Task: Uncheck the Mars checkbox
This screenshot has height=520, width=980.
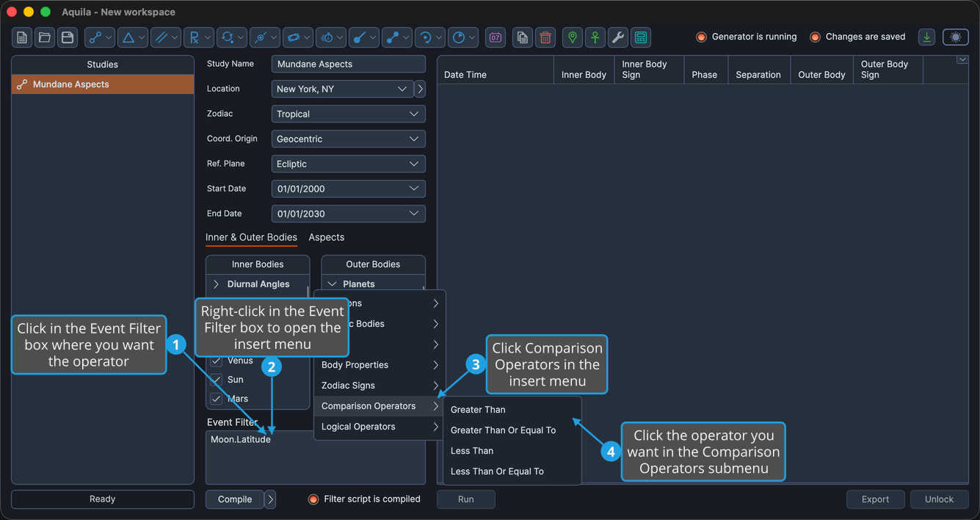Action: coord(216,399)
